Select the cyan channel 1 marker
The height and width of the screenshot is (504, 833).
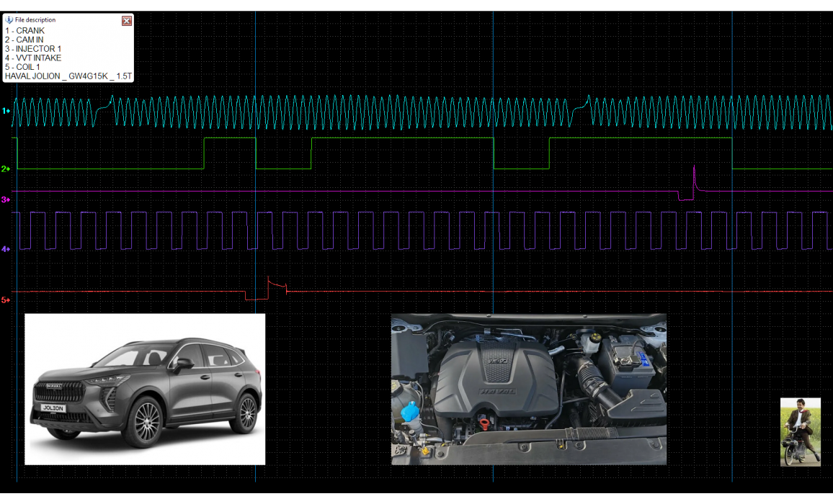tap(4, 112)
